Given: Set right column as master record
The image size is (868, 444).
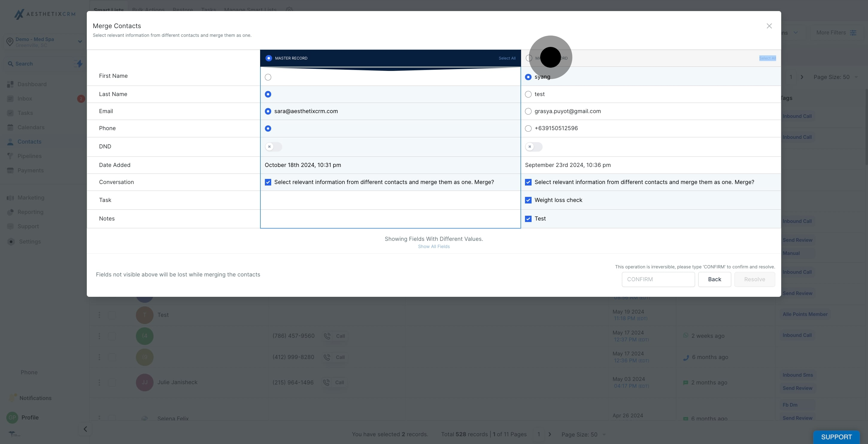Looking at the screenshot, I should coord(529,58).
